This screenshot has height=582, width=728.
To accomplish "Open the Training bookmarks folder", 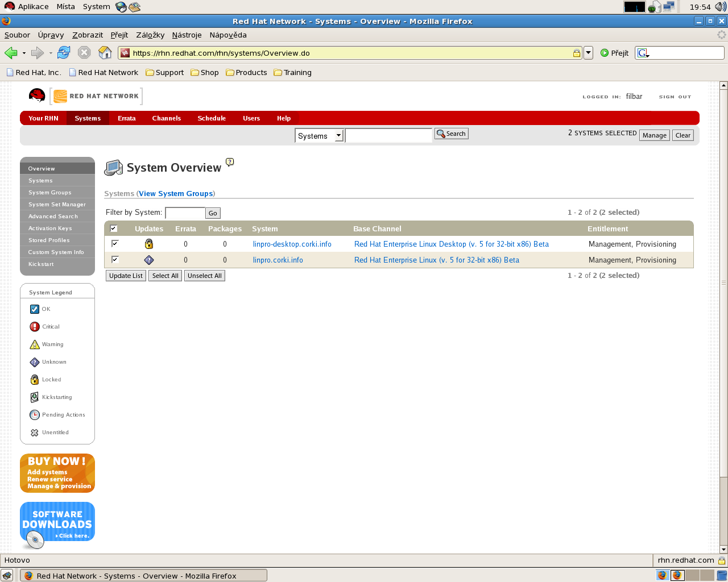I will 293,72.
